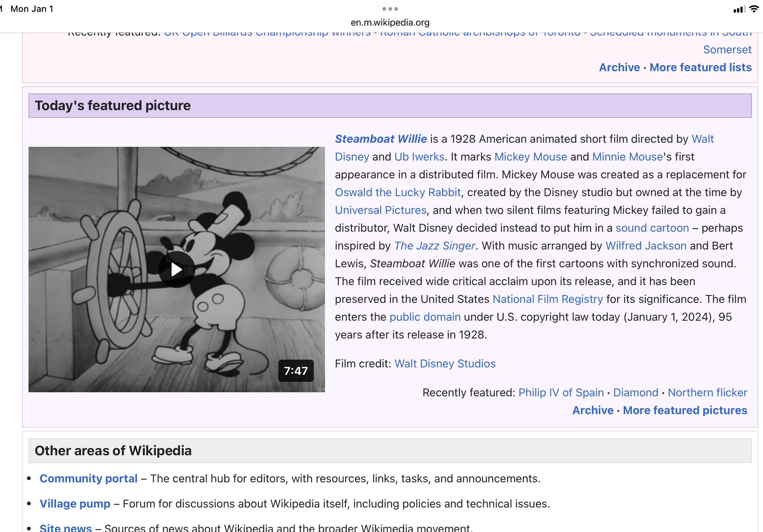
Task: Open the Walt Disney link
Action: click(x=703, y=139)
